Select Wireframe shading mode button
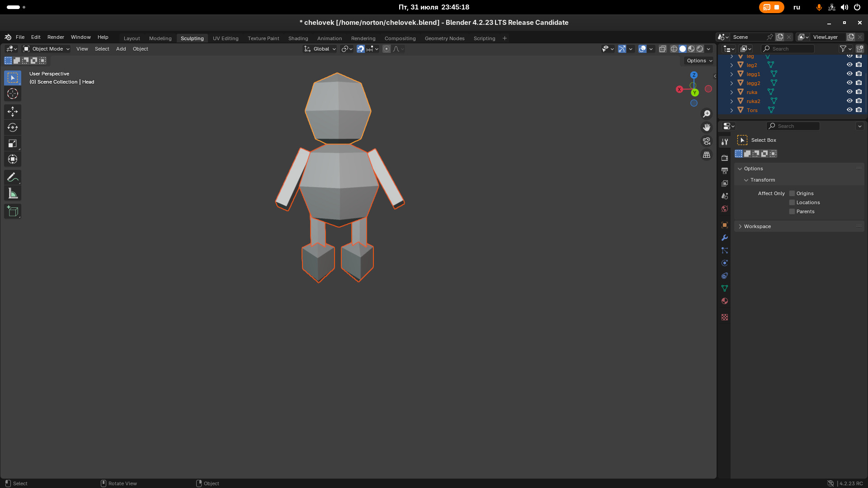868x488 pixels. coord(674,49)
